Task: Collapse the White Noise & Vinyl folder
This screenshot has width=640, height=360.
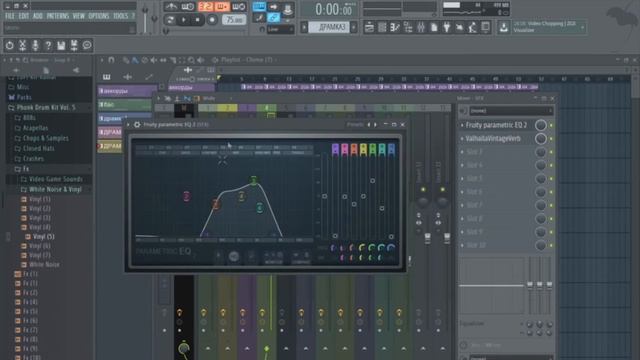Action: click(x=55, y=189)
